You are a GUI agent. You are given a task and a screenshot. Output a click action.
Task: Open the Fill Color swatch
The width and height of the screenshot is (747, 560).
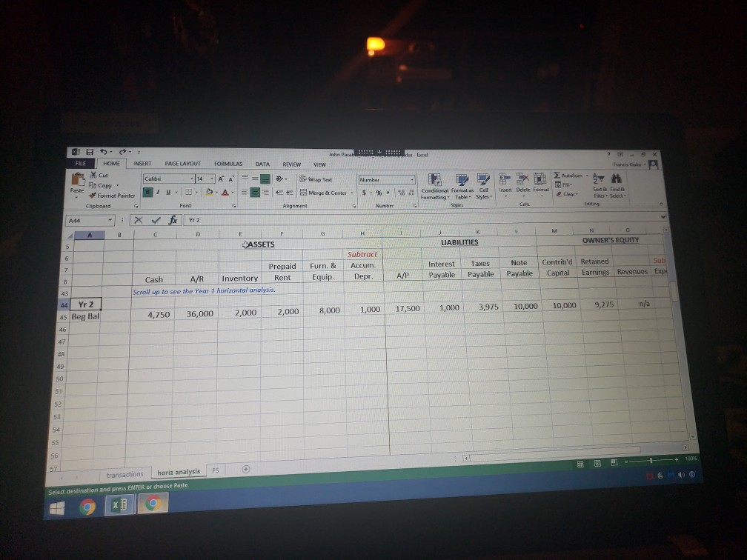click(209, 192)
